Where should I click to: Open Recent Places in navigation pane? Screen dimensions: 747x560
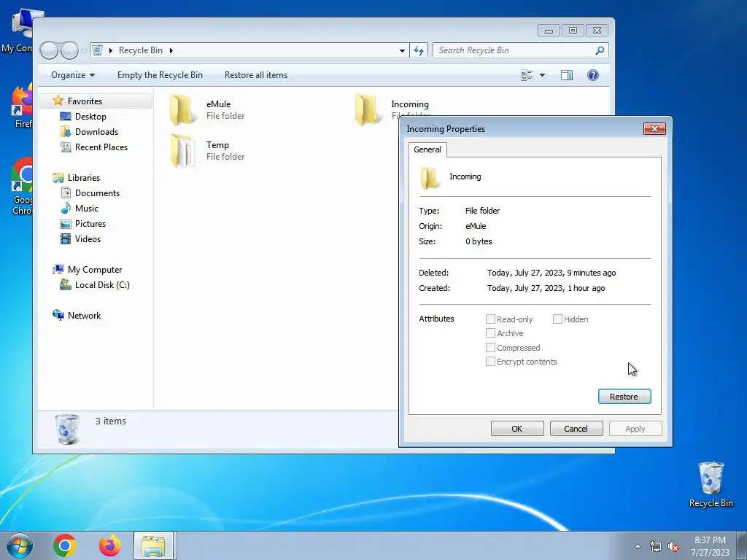point(94,147)
